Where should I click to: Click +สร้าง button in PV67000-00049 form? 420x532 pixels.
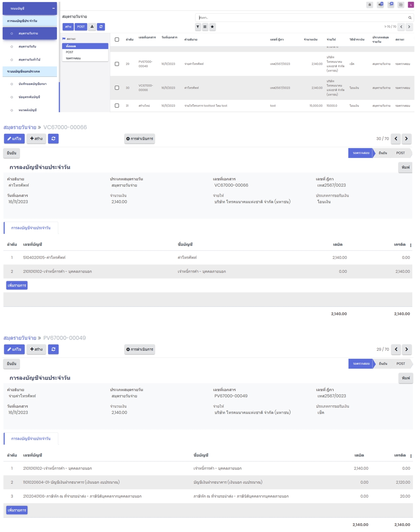pos(36,350)
